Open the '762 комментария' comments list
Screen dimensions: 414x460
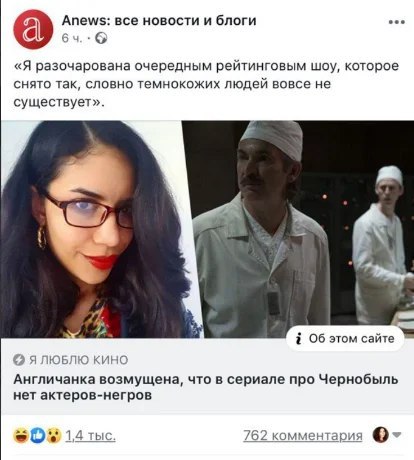[303, 435]
